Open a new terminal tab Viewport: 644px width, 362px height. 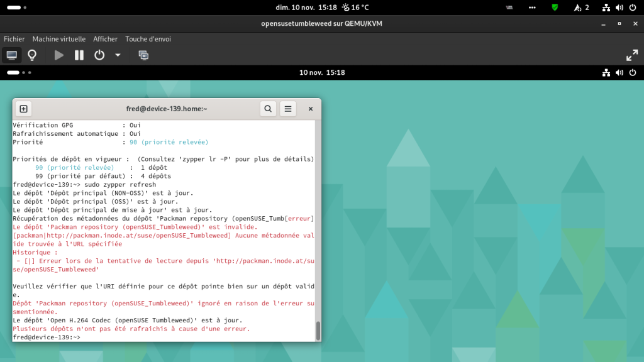(x=23, y=109)
